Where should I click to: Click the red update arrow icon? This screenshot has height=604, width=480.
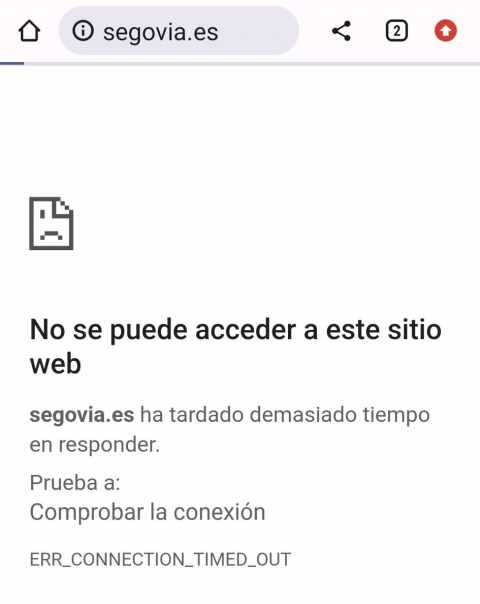[446, 31]
